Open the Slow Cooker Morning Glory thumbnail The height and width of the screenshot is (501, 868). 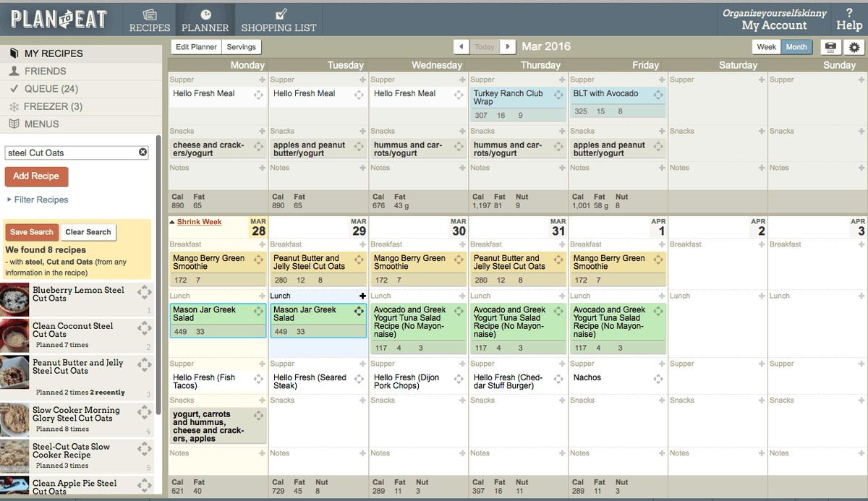[14, 419]
